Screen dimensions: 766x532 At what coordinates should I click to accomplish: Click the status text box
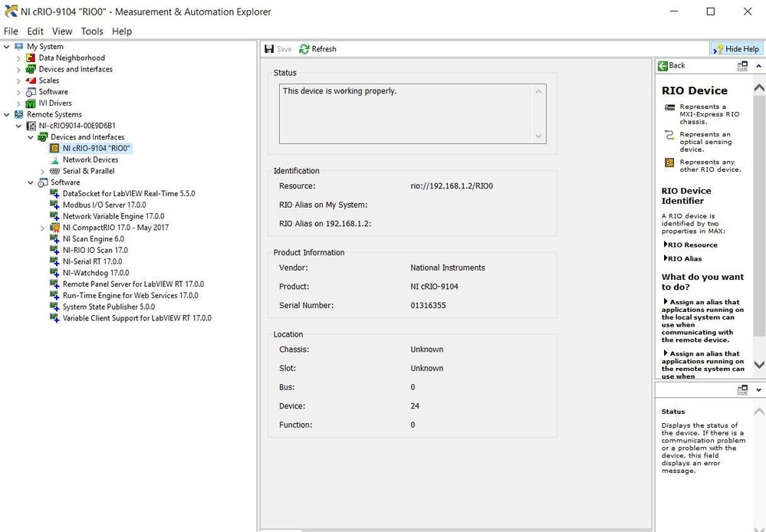pyautogui.click(x=413, y=113)
